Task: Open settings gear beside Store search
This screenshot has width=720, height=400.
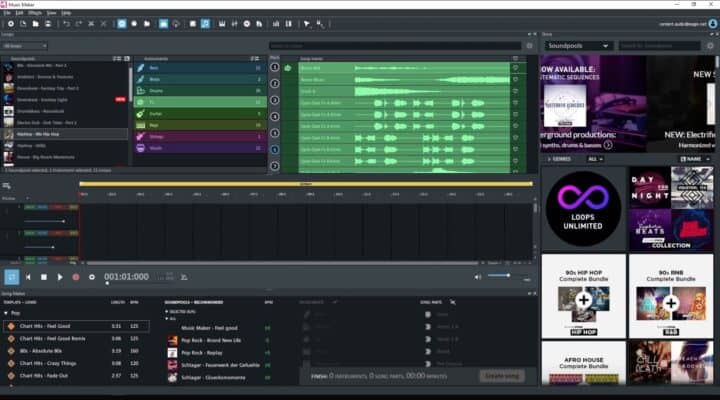Action: (x=708, y=46)
